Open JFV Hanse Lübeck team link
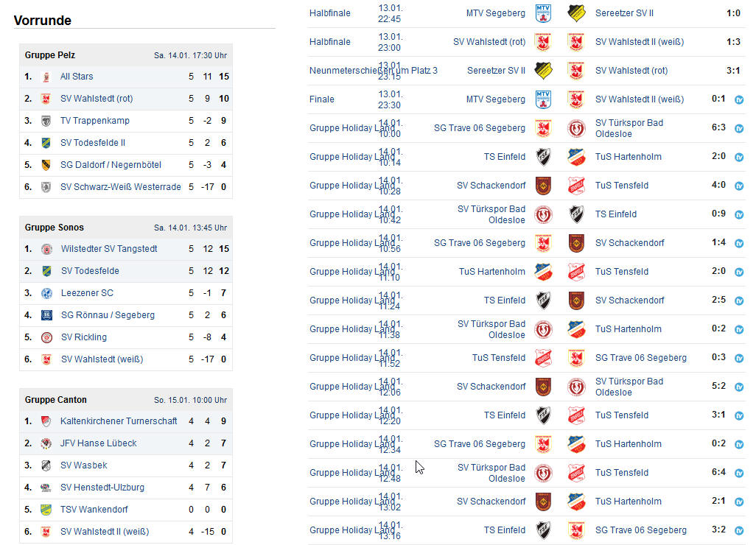This screenshot has height=545, width=756. pyautogui.click(x=98, y=443)
